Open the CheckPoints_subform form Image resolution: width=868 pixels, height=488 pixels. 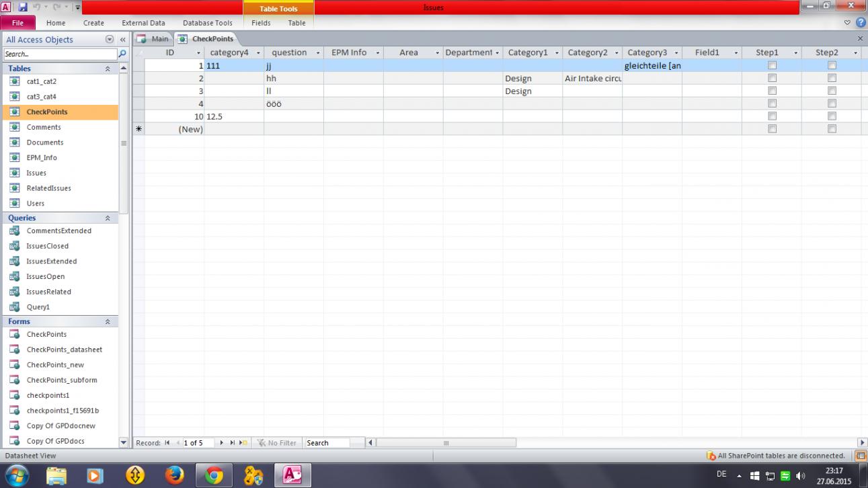click(x=62, y=380)
